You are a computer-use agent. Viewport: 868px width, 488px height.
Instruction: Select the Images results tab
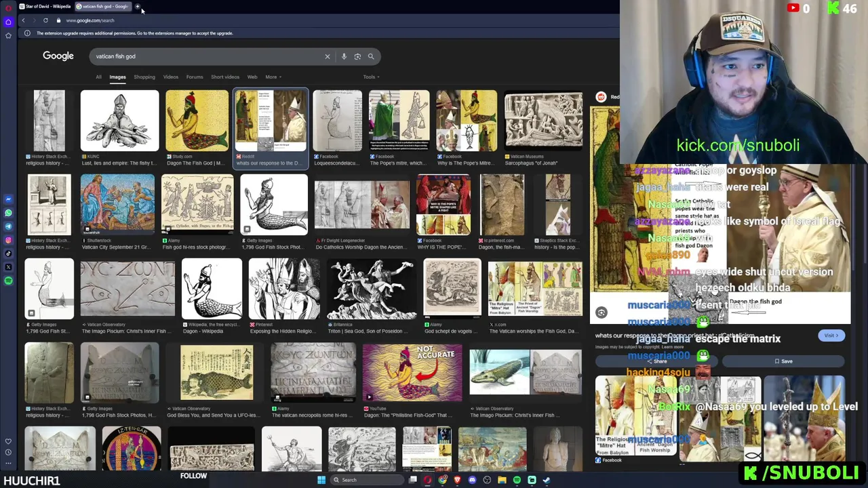coord(117,77)
